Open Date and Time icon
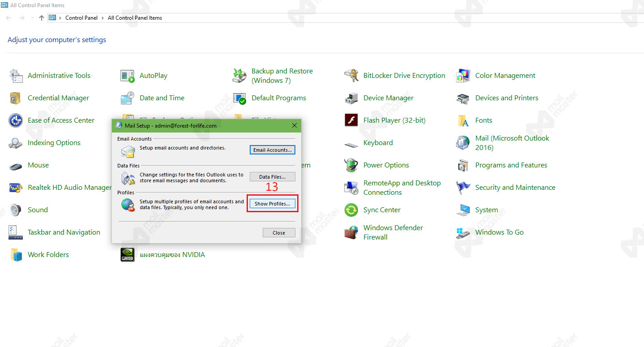 pyautogui.click(x=128, y=98)
